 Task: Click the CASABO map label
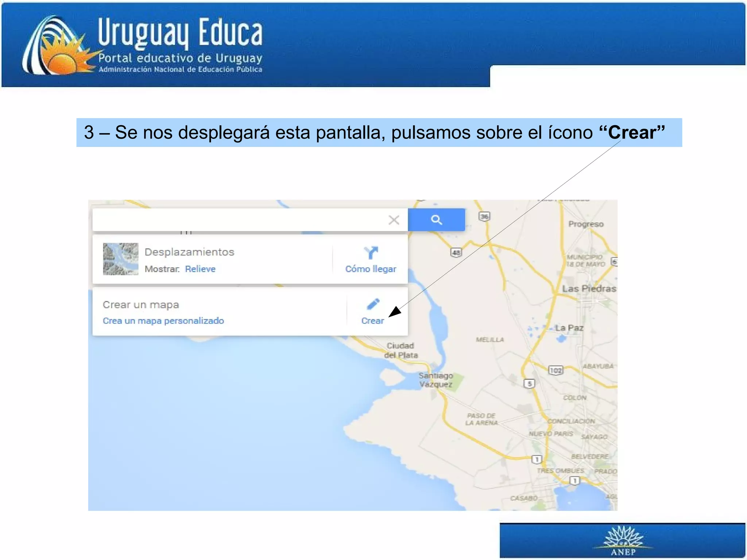tap(524, 498)
